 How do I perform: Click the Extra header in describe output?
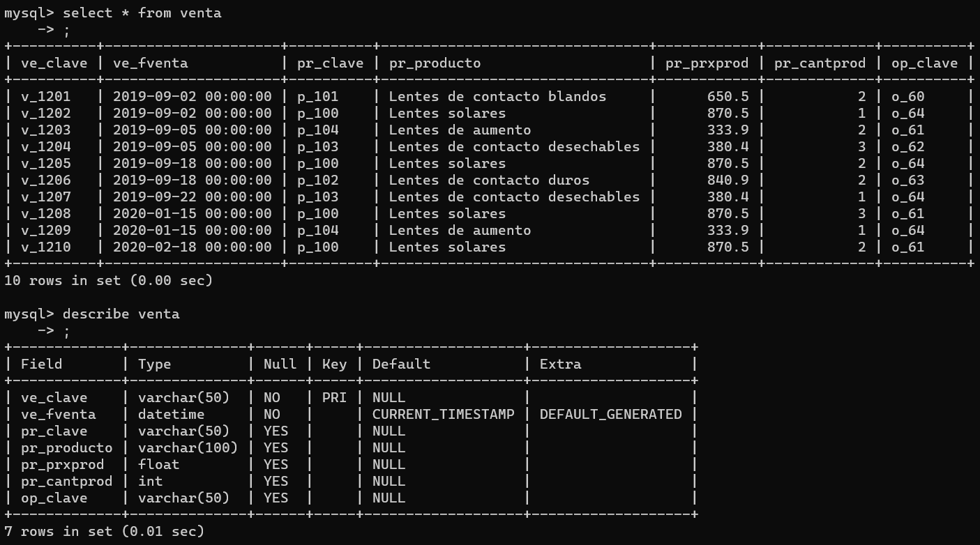(561, 364)
